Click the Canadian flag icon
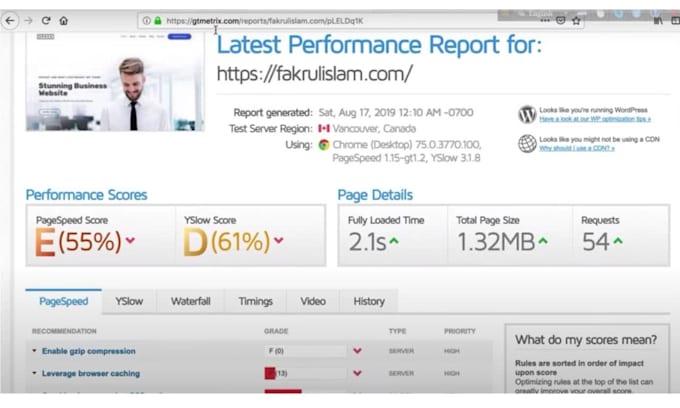This screenshot has width=680, height=408. tap(324, 128)
